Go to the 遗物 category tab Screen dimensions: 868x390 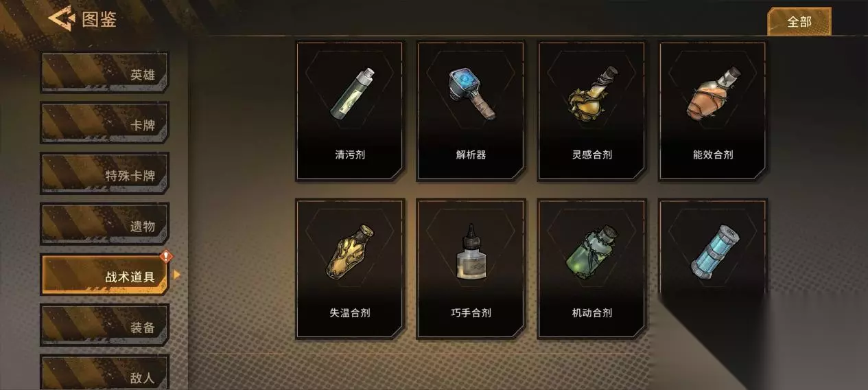coord(105,224)
